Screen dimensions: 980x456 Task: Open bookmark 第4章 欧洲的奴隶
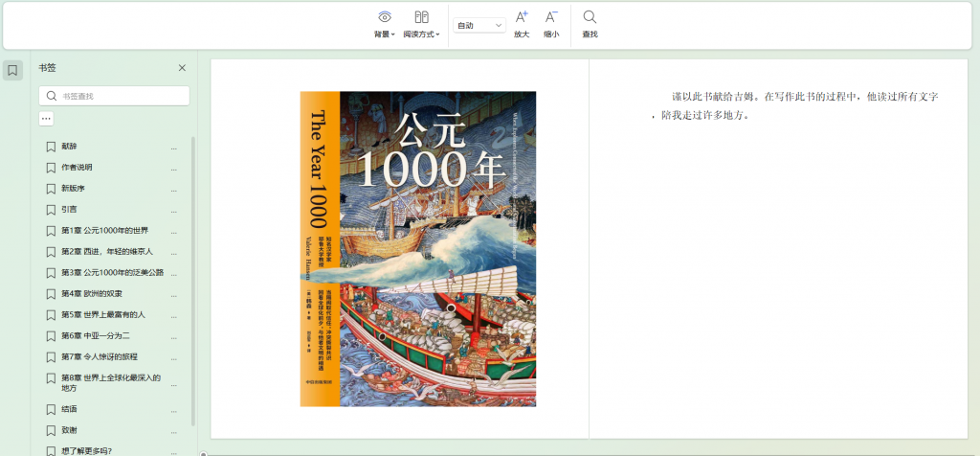[98, 293]
